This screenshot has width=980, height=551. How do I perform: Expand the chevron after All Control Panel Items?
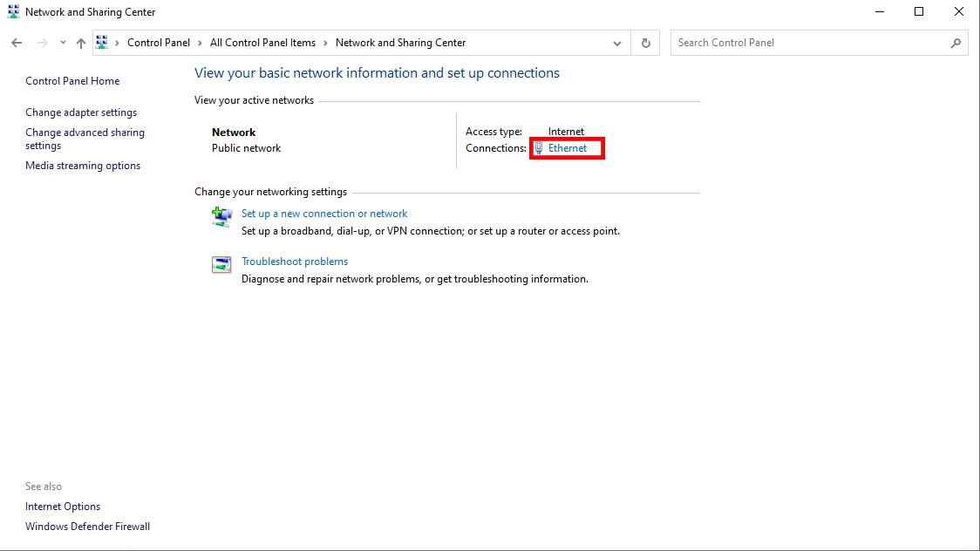click(x=326, y=43)
